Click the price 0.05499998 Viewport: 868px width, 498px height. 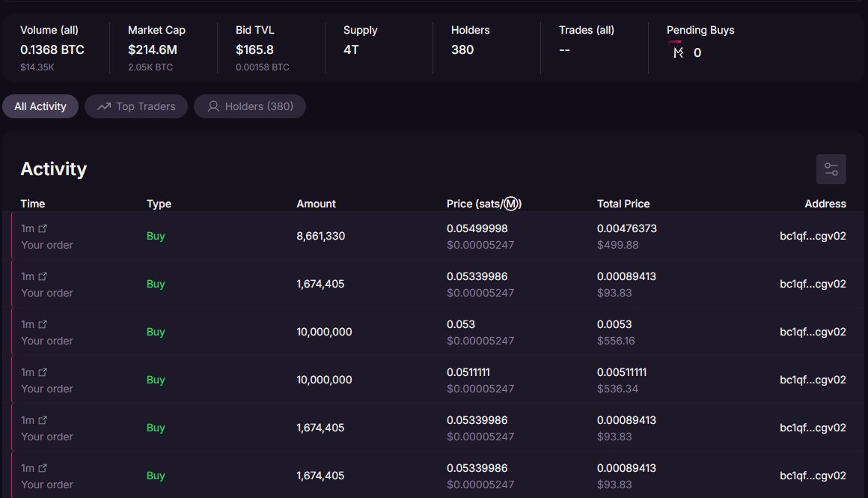[477, 228]
